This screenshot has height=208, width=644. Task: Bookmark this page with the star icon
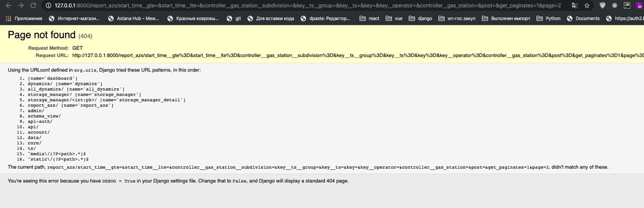[x=587, y=6]
